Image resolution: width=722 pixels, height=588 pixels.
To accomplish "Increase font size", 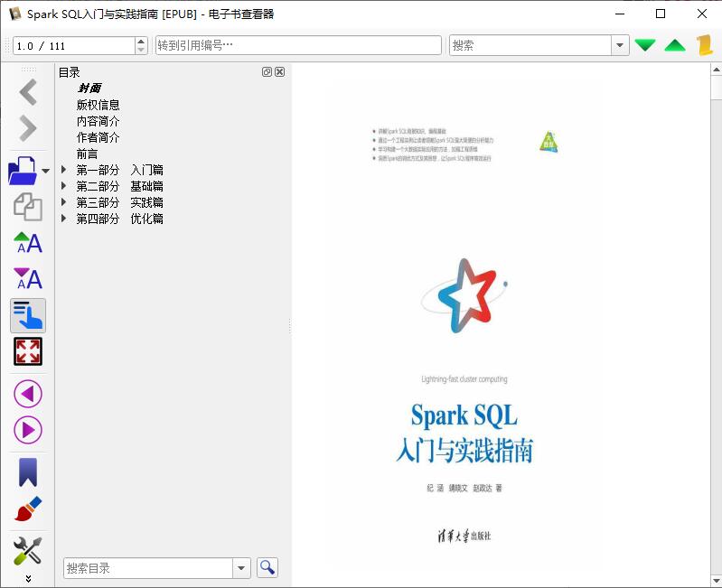I will click(x=28, y=243).
